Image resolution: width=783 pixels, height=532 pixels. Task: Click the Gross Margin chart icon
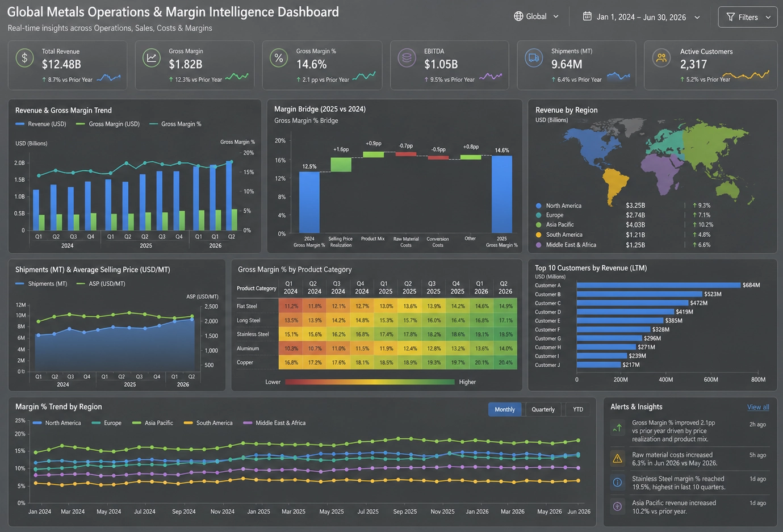152,58
